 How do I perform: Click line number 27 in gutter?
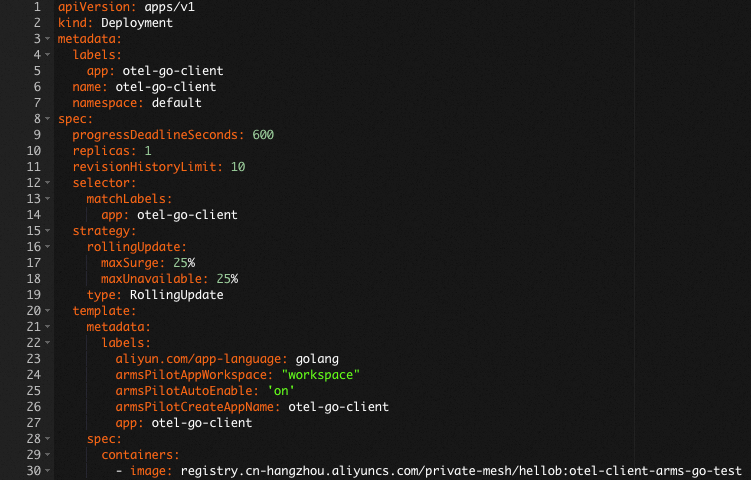[34, 423]
